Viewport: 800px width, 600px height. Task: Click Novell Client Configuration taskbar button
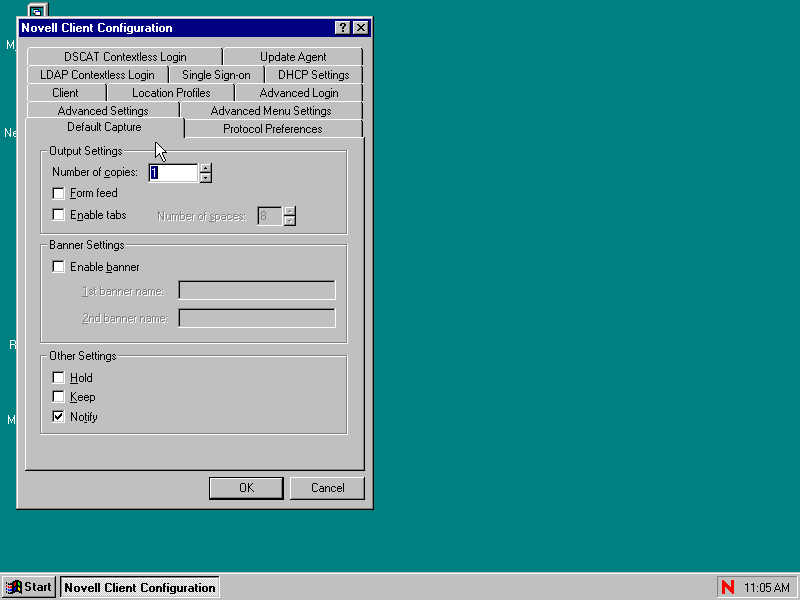click(140, 587)
